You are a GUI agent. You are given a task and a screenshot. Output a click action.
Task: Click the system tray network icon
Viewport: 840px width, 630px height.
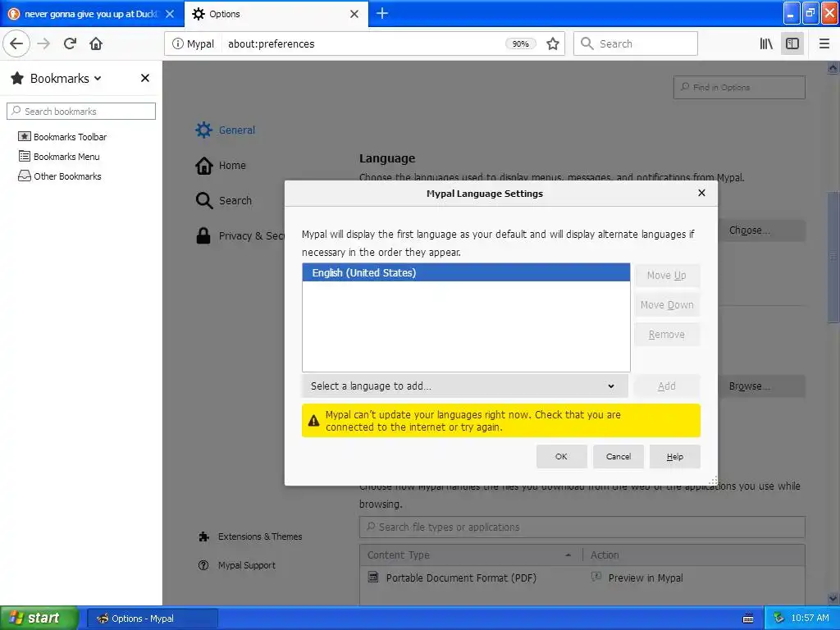click(x=778, y=619)
